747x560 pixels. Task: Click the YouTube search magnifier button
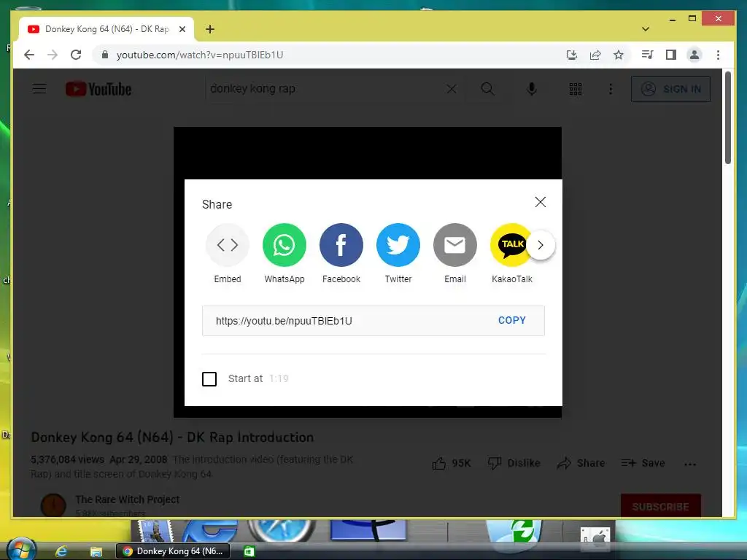click(487, 88)
